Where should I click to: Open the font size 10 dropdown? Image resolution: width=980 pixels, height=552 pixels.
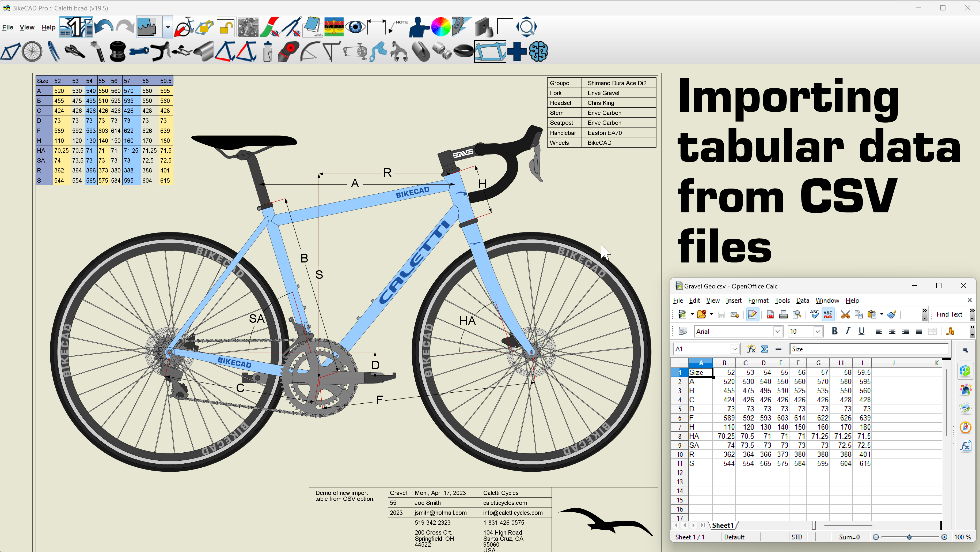click(818, 332)
